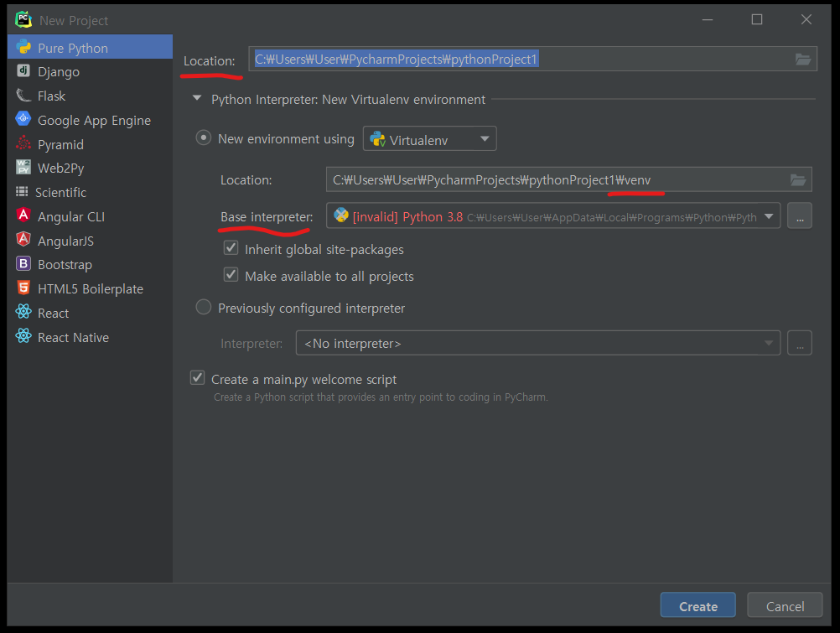Click the Bootstrap B icon

click(23, 264)
